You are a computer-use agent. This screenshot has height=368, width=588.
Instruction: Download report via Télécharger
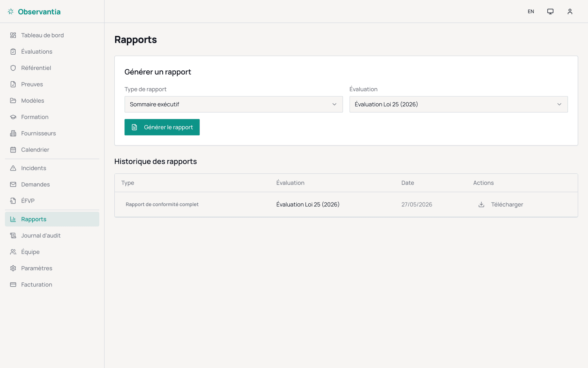[x=500, y=204]
